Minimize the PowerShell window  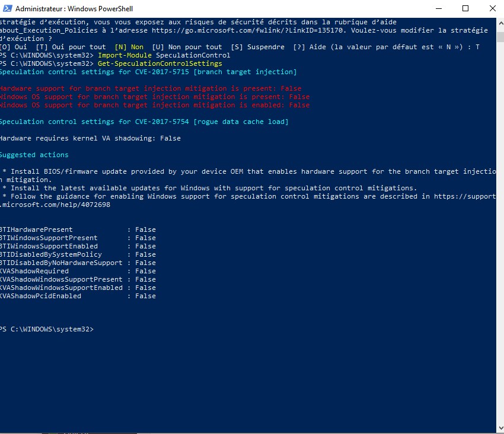coord(439,8)
